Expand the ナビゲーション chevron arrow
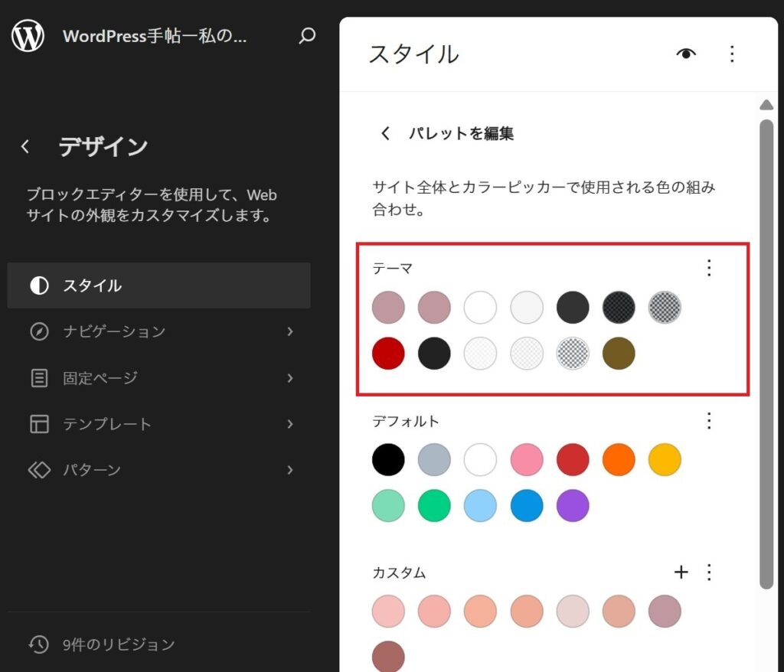Image resolution: width=784 pixels, height=672 pixels. click(x=290, y=331)
